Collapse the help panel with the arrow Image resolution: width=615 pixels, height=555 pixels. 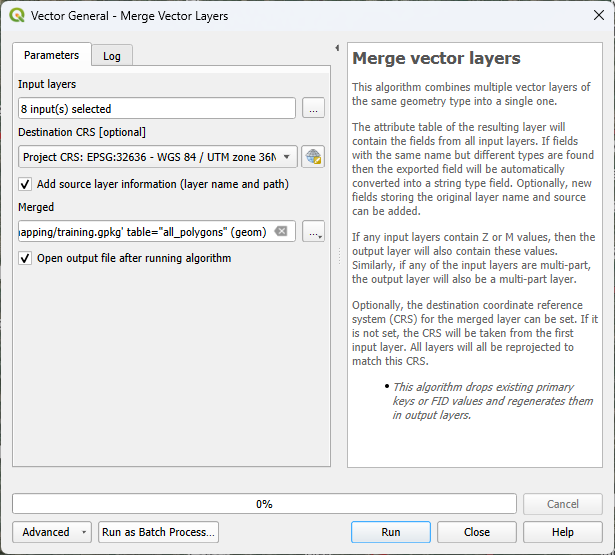[337, 48]
